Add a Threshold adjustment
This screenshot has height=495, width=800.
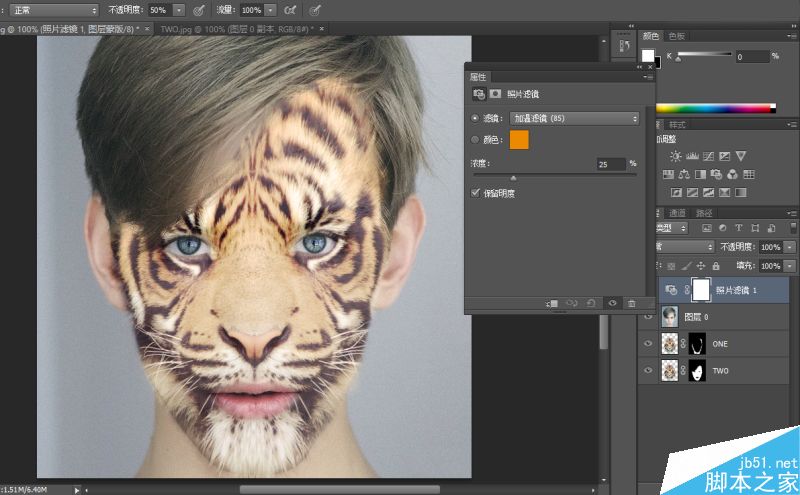(x=708, y=192)
